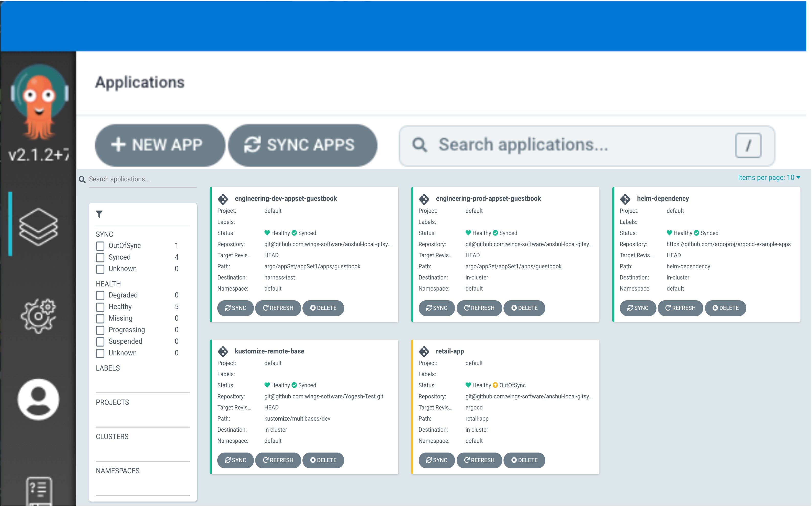Toggle the Healthy health filter checkbox
812x506 pixels.
click(100, 307)
